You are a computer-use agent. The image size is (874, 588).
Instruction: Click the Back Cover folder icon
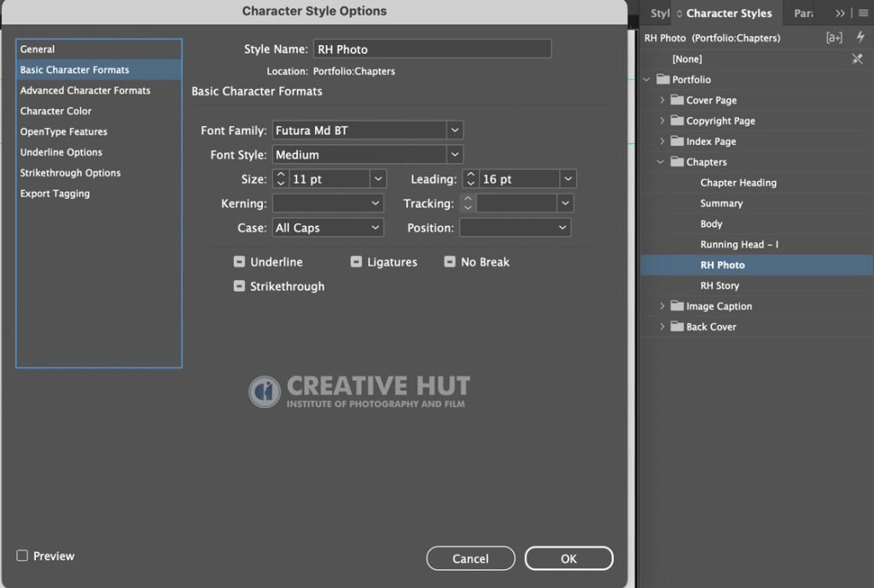click(677, 326)
